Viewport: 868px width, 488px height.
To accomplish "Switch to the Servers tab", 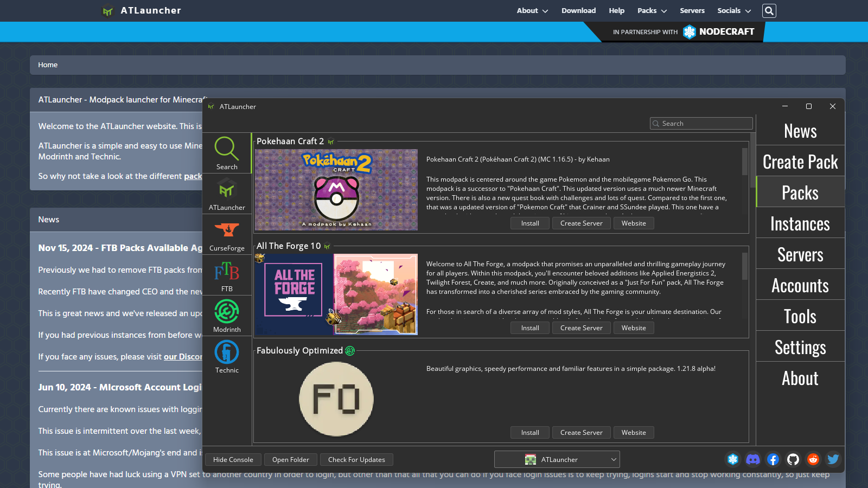I will [x=800, y=254].
